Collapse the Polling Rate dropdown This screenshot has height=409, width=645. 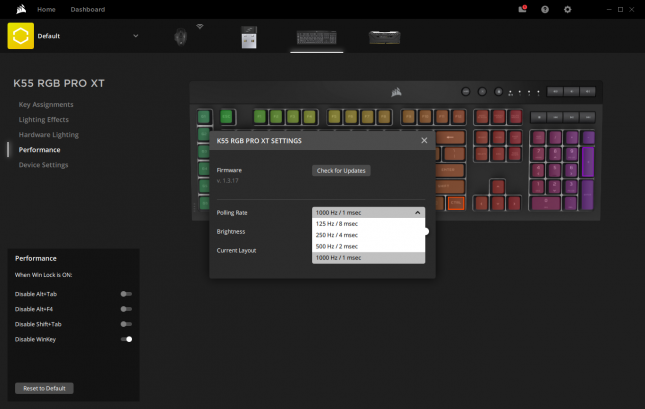(x=418, y=213)
